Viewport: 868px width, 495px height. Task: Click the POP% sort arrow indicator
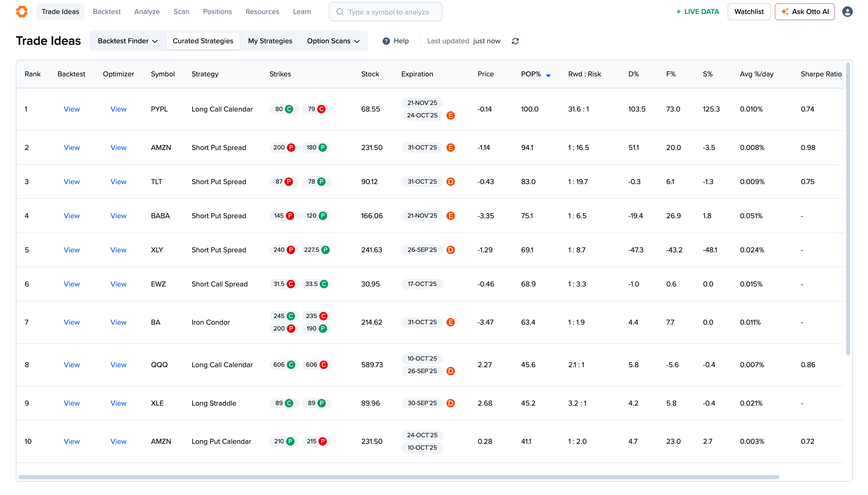coord(548,75)
